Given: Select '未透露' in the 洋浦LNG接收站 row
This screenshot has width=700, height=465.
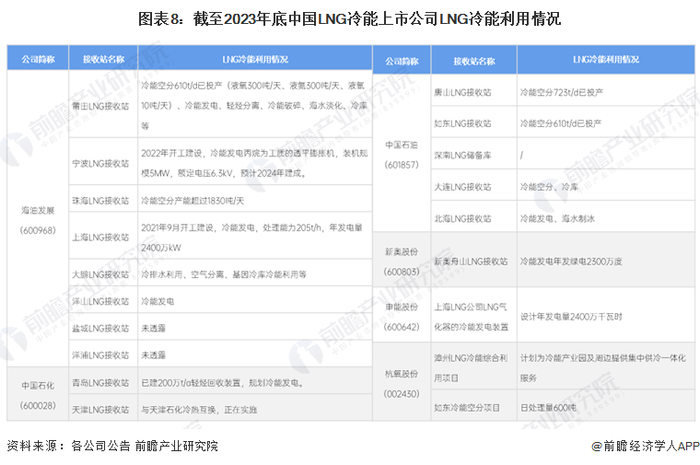Looking at the screenshot, I should coord(153,355).
